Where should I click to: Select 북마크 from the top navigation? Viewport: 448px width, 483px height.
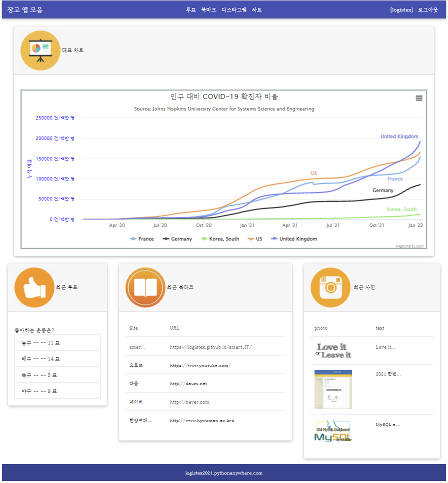click(x=209, y=9)
